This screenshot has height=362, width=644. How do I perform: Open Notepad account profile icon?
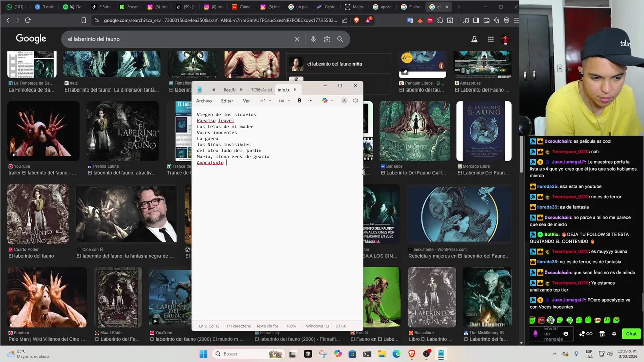(344, 101)
